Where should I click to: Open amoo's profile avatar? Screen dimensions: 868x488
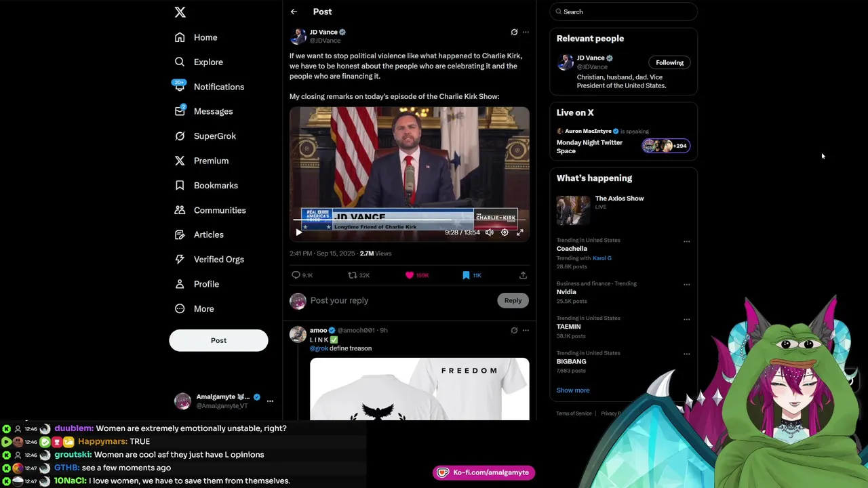[298, 334]
